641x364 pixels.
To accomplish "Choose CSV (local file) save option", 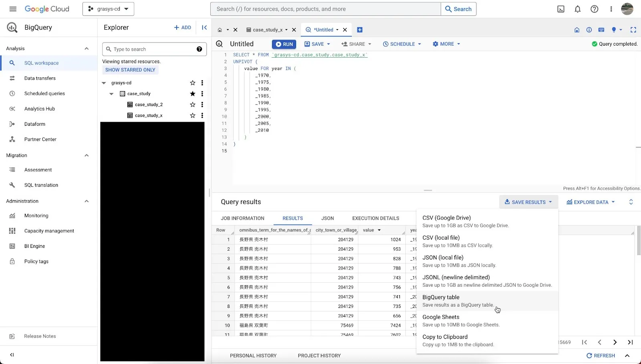I will tap(487, 241).
